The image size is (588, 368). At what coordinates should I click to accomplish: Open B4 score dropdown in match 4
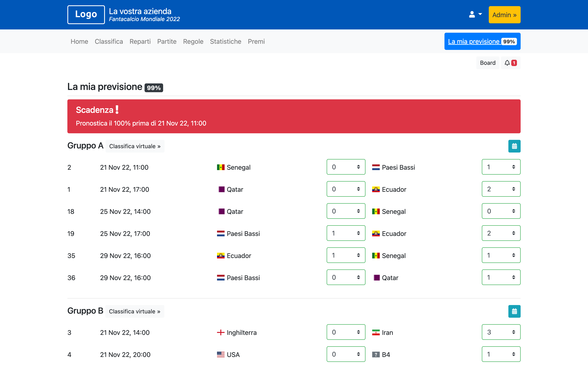(x=501, y=354)
